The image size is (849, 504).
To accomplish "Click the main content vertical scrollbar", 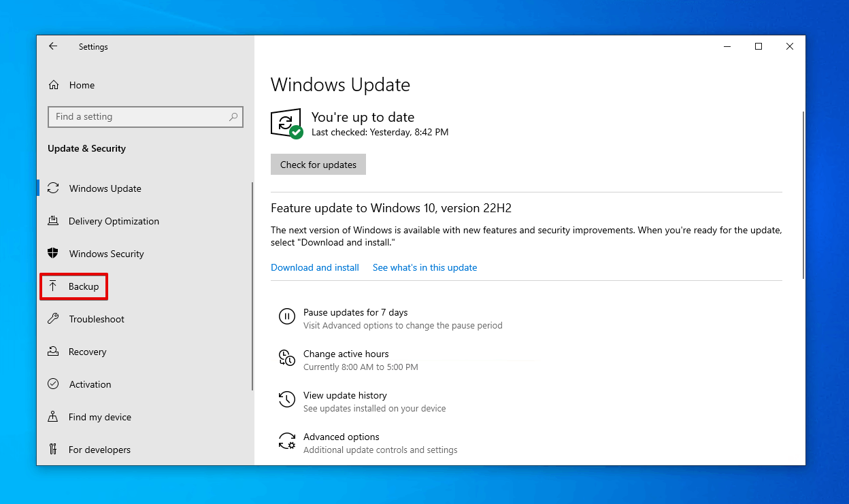I will [x=804, y=195].
